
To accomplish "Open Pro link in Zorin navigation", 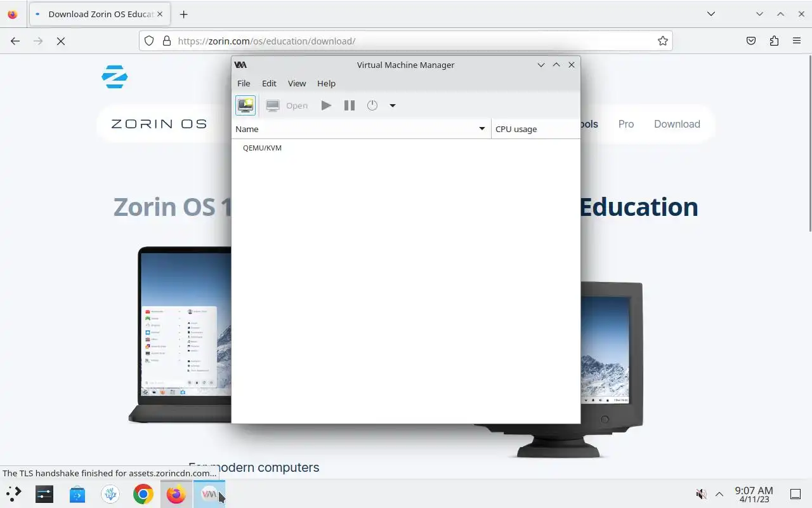I will (626, 124).
